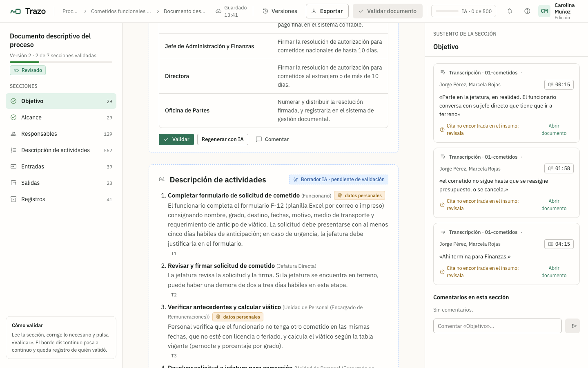Open the Entradas section
The height and width of the screenshot is (368, 588).
61,166
